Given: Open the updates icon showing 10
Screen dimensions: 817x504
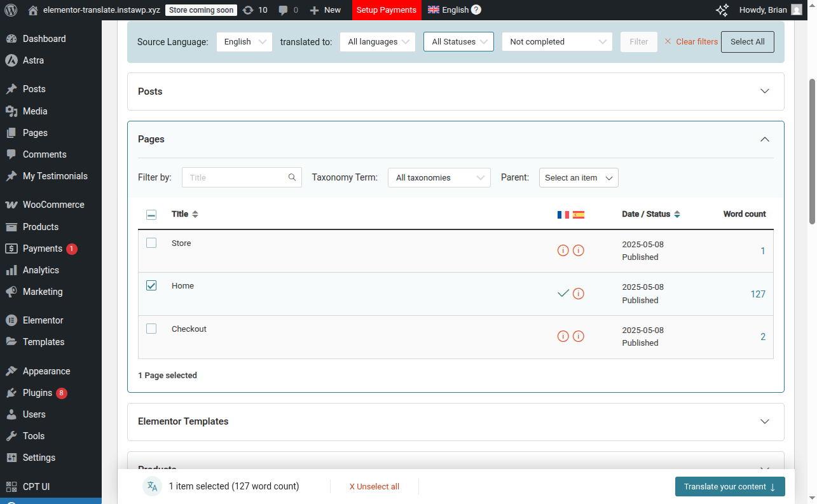Looking at the screenshot, I should pyautogui.click(x=254, y=10).
